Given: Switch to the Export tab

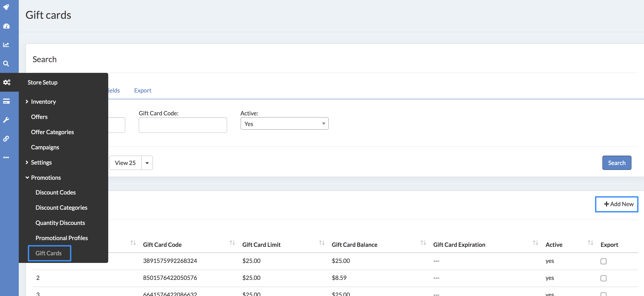Looking at the screenshot, I should (x=142, y=91).
